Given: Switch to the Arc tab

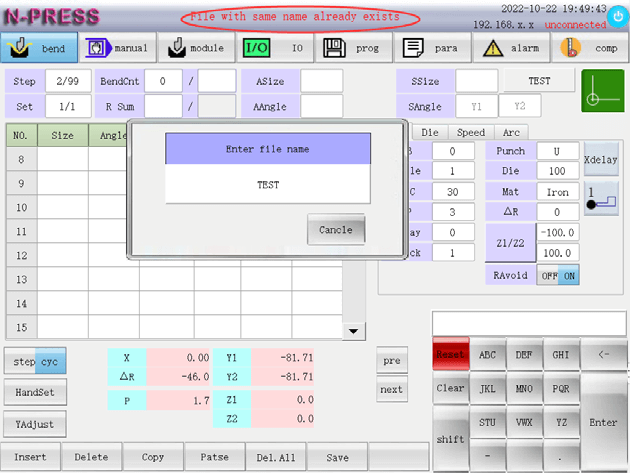Looking at the screenshot, I should coord(510,132).
